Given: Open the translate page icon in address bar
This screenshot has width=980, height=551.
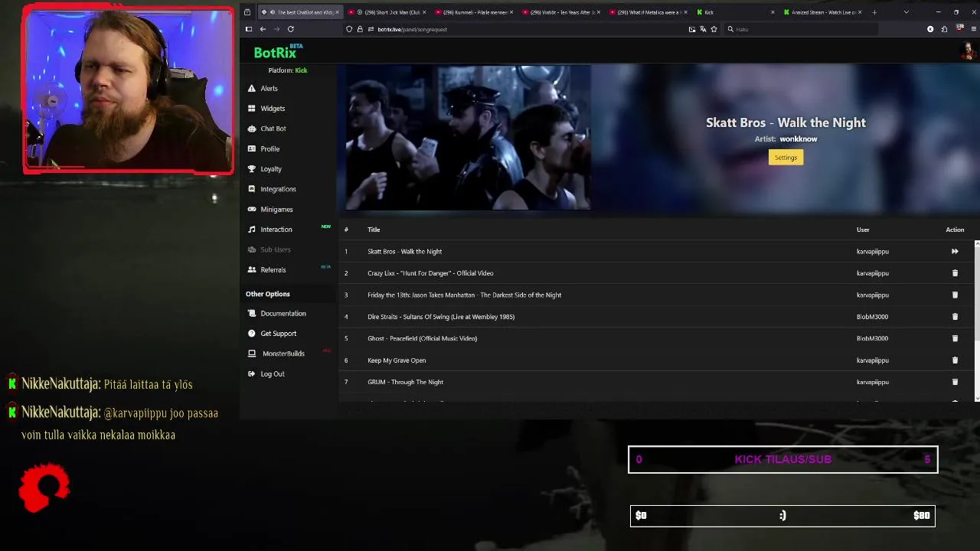Looking at the screenshot, I should [703, 29].
